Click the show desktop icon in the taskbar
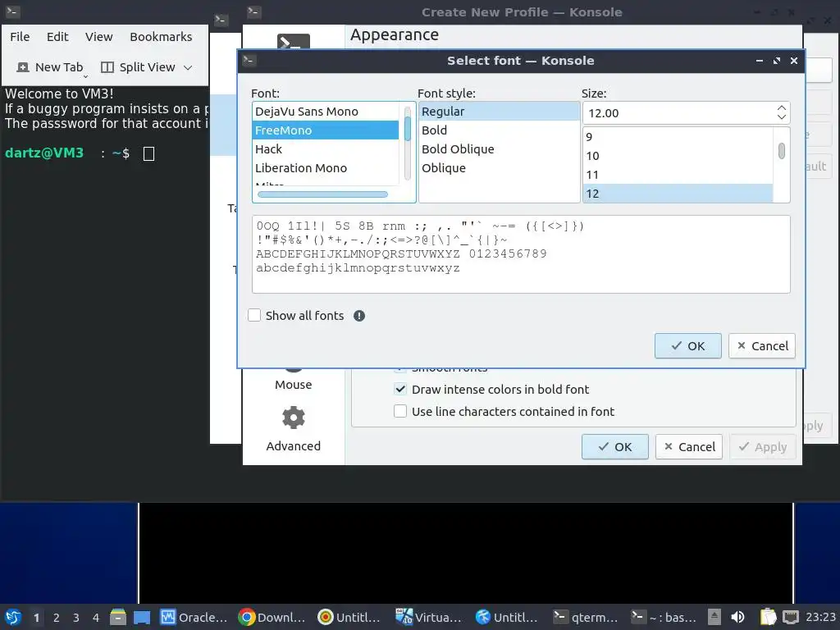This screenshot has width=840, height=630. (x=142, y=617)
